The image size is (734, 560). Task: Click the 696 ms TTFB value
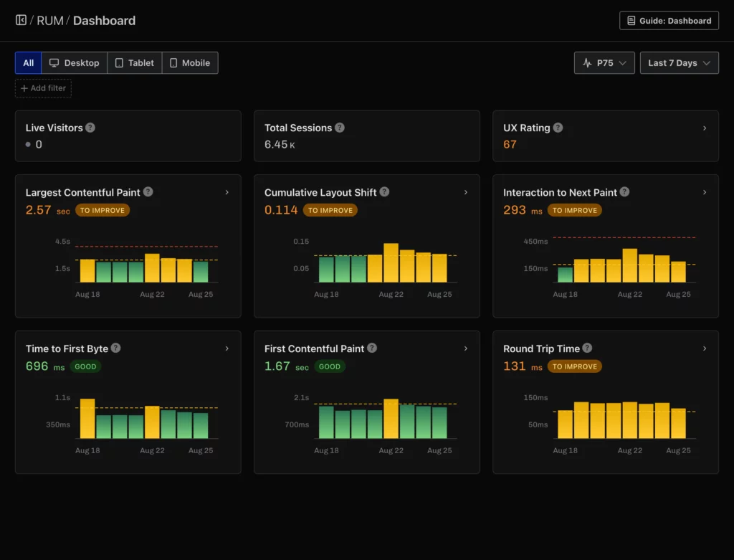coord(45,366)
